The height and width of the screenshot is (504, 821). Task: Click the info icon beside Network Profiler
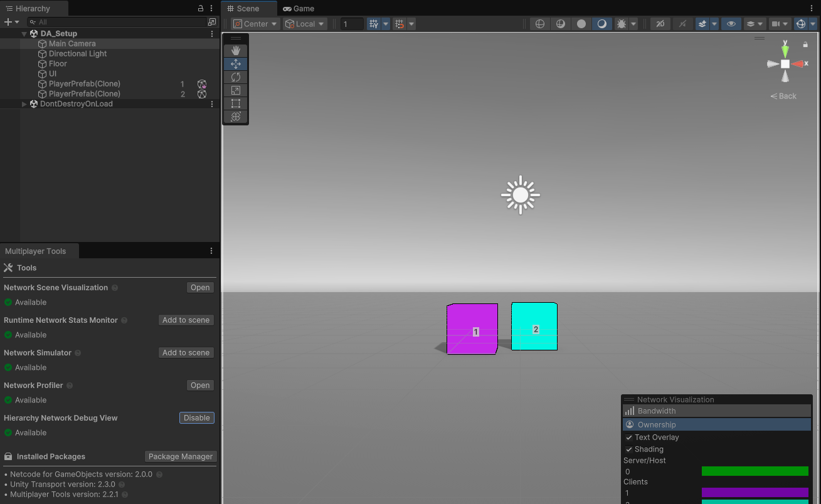click(x=70, y=386)
